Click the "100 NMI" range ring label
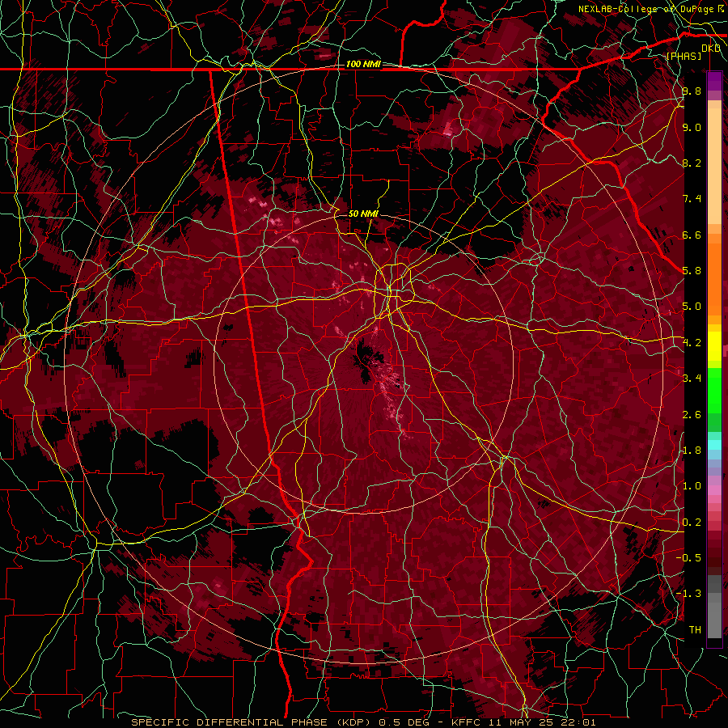The width and height of the screenshot is (728, 728). click(363, 64)
